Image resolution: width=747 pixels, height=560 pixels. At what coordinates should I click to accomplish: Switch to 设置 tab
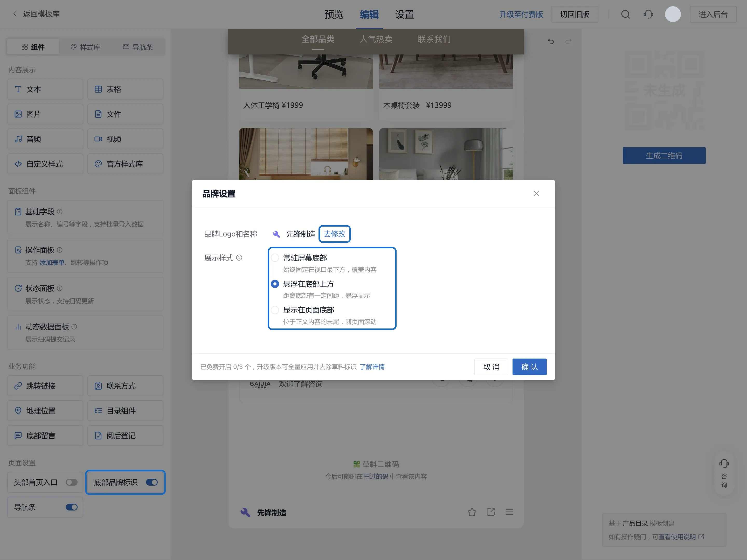point(405,15)
